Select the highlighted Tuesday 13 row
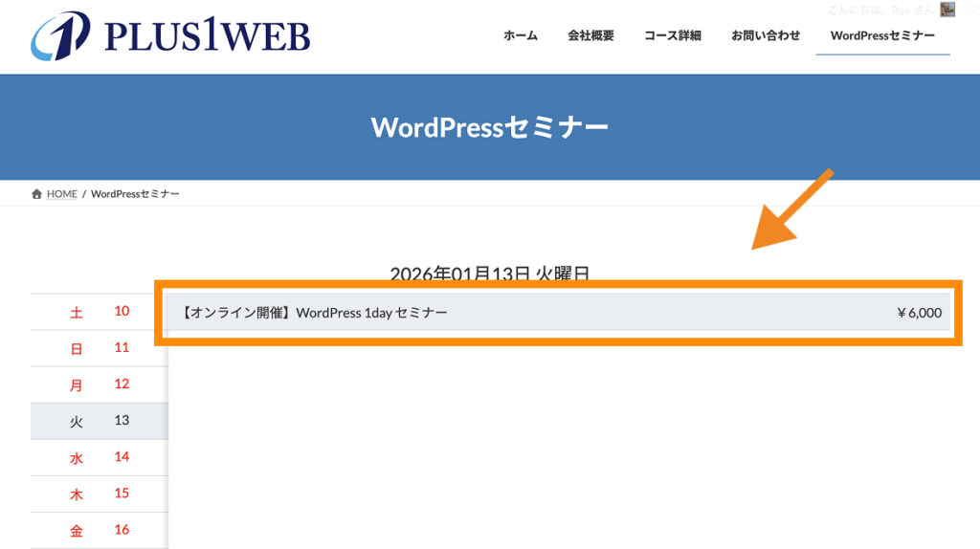Viewport: 980px width, 549px height. [99, 421]
